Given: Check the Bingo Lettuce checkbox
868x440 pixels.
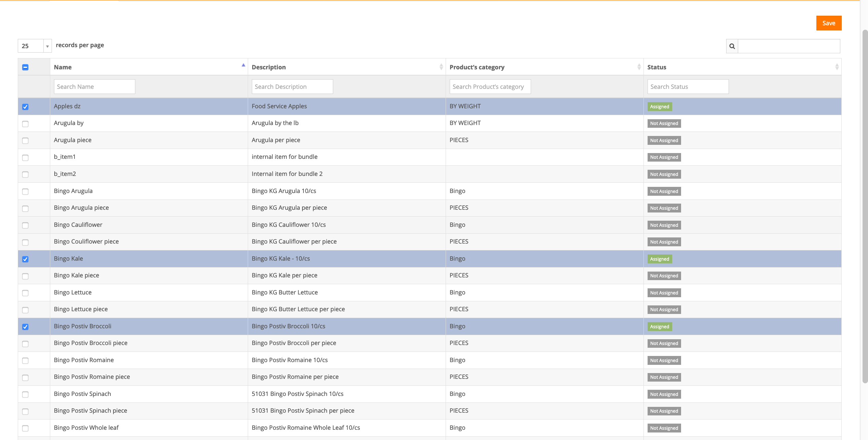Looking at the screenshot, I should [25, 293].
